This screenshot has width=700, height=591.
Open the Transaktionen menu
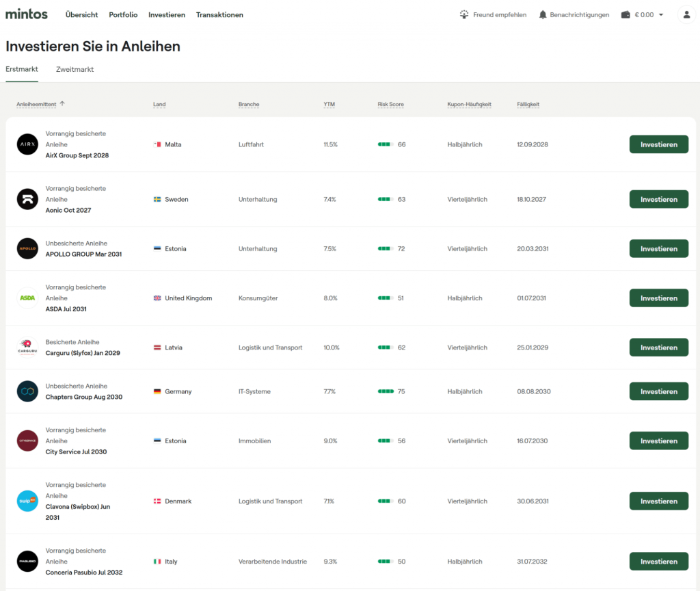click(x=219, y=15)
